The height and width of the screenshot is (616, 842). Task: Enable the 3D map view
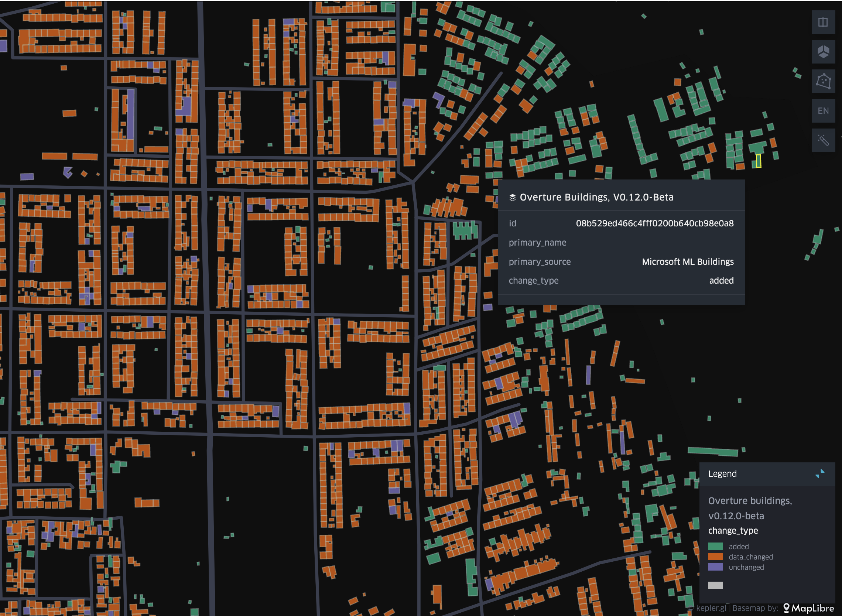(823, 52)
